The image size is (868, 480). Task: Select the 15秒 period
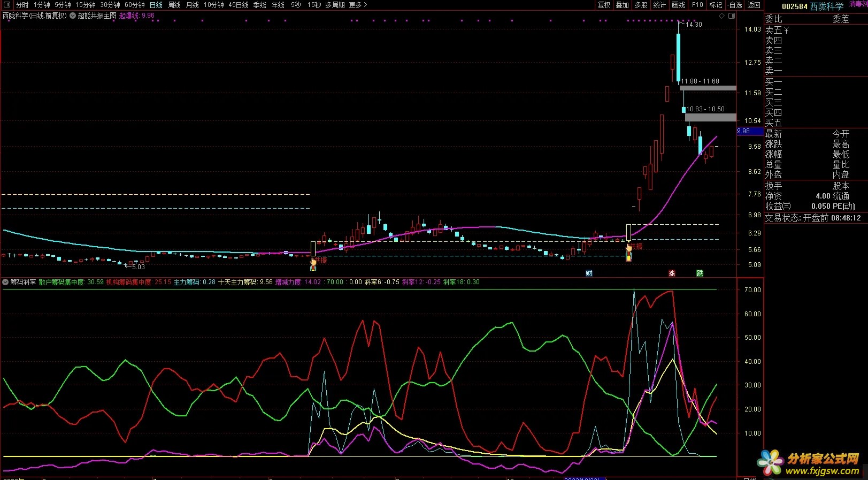click(314, 5)
